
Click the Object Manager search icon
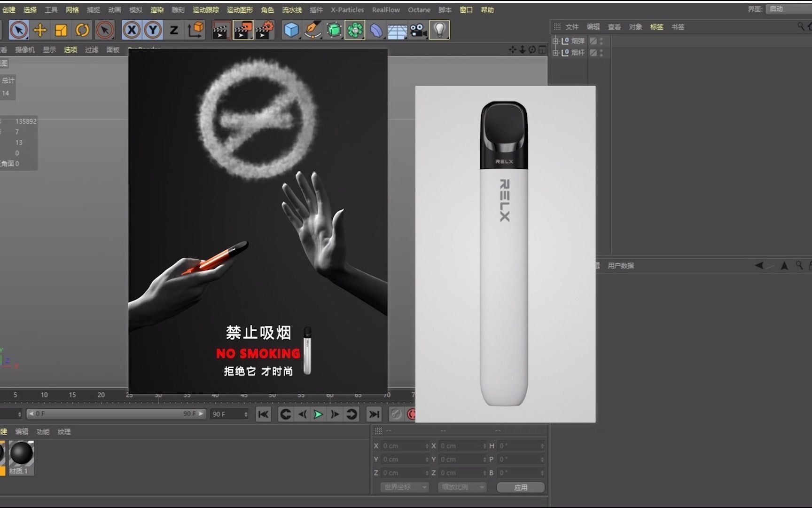click(x=801, y=26)
